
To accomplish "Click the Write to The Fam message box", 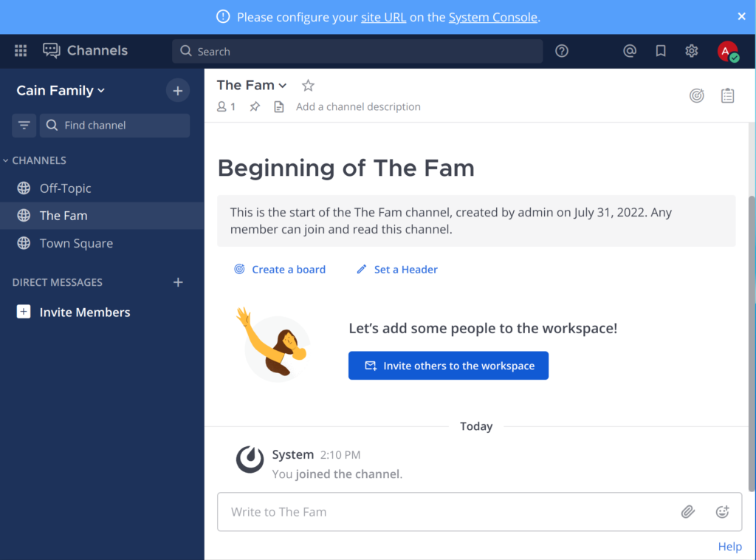I will click(448, 512).
